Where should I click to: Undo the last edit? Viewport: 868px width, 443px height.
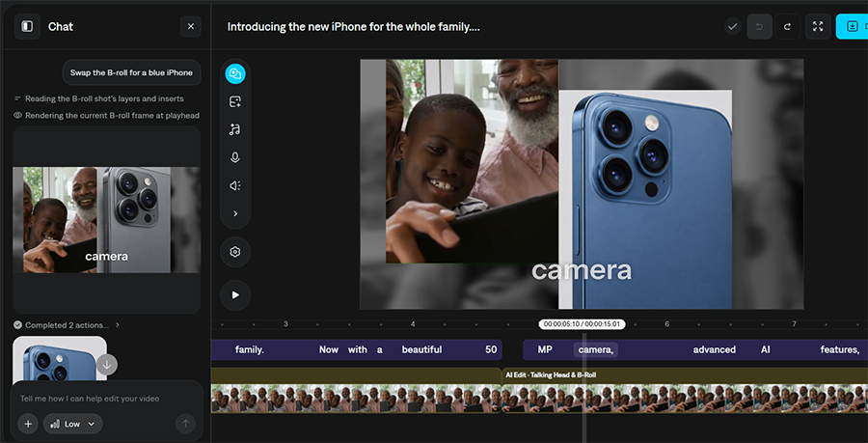coord(760,27)
